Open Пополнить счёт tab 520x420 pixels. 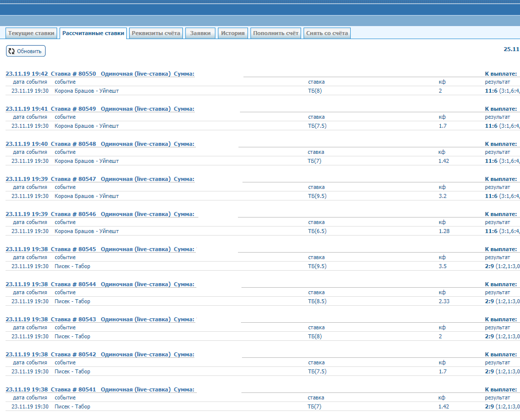coord(276,34)
